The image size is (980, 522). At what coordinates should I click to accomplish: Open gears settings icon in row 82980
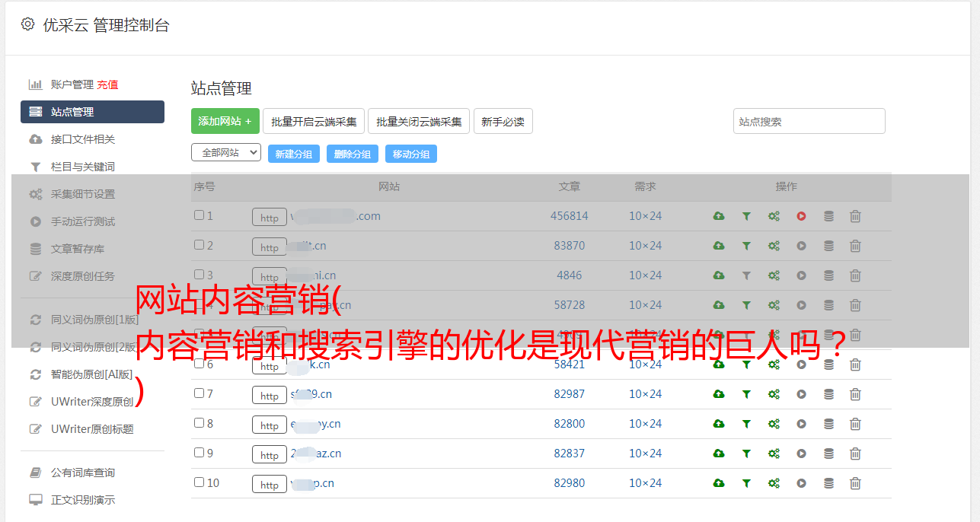[x=774, y=483]
